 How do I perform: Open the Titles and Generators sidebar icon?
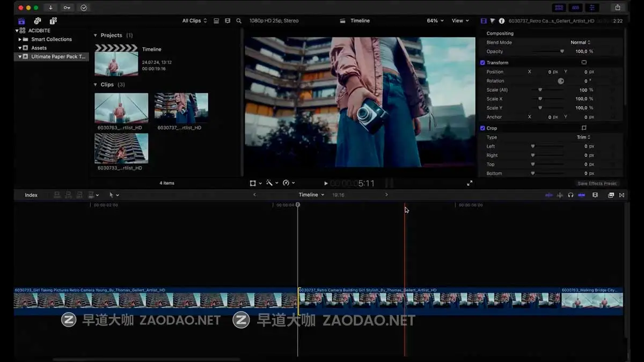[x=52, y=20]
